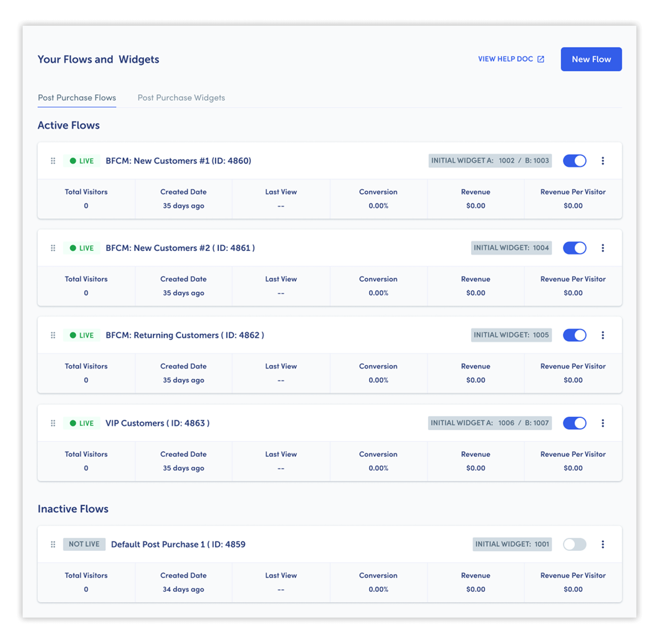The width and height of the screenshot is (659, 644).
Task: Disable the BFCM: New Customers #1 flow toggle
Action: pyautogui.click(x=575, y=161)
